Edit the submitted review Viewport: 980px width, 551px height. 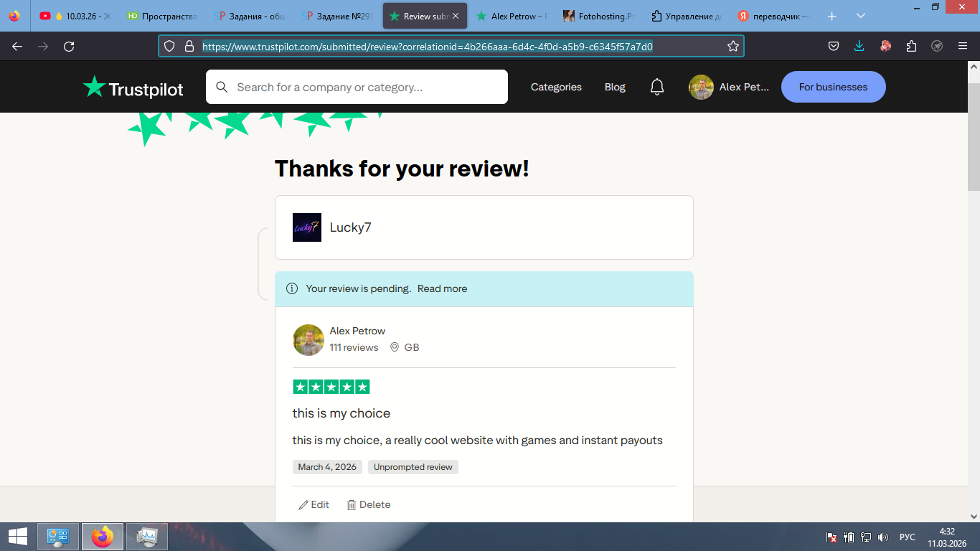coord(314,504)
